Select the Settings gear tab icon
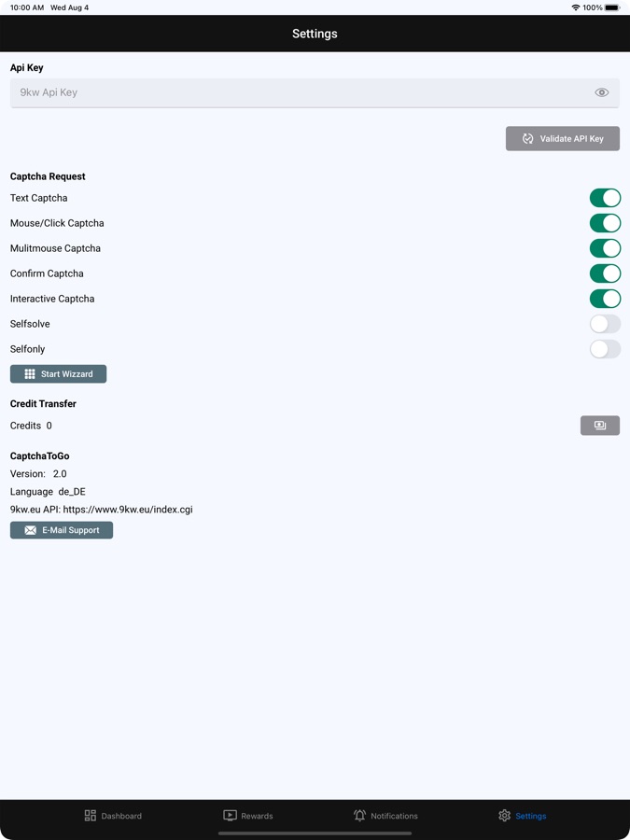The image size is (630, 840). pyautogui.click(x=505, y=816)
